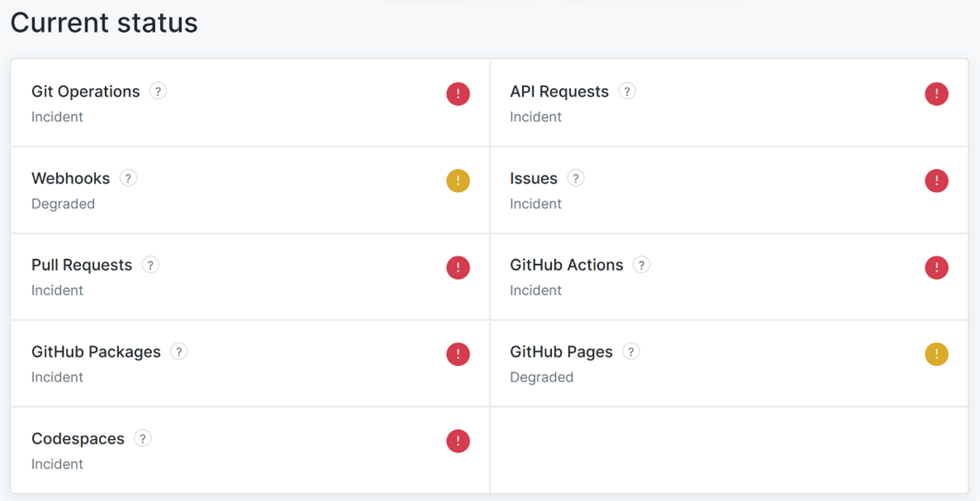Select the Webhooks component name
Viewport: 980px width, 501px height.
(71, 178)
